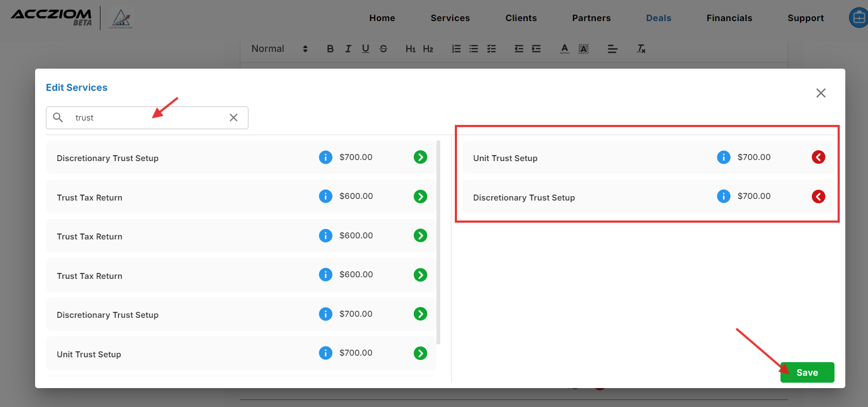Image resolution: width=868 pixels, height=407 pixels.
Task: Click the Edit Services dialog title
Action: click(77, 88)
